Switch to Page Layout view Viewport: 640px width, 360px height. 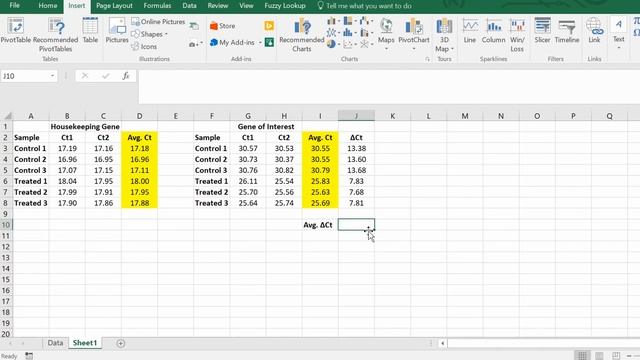pos(599,356)
